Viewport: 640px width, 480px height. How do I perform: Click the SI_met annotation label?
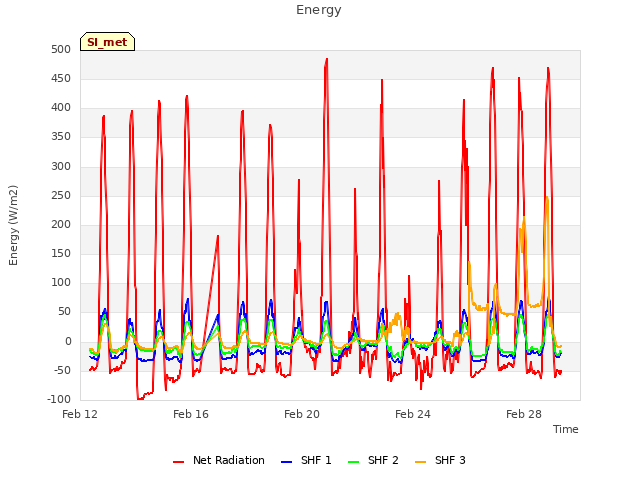point(107,42)
